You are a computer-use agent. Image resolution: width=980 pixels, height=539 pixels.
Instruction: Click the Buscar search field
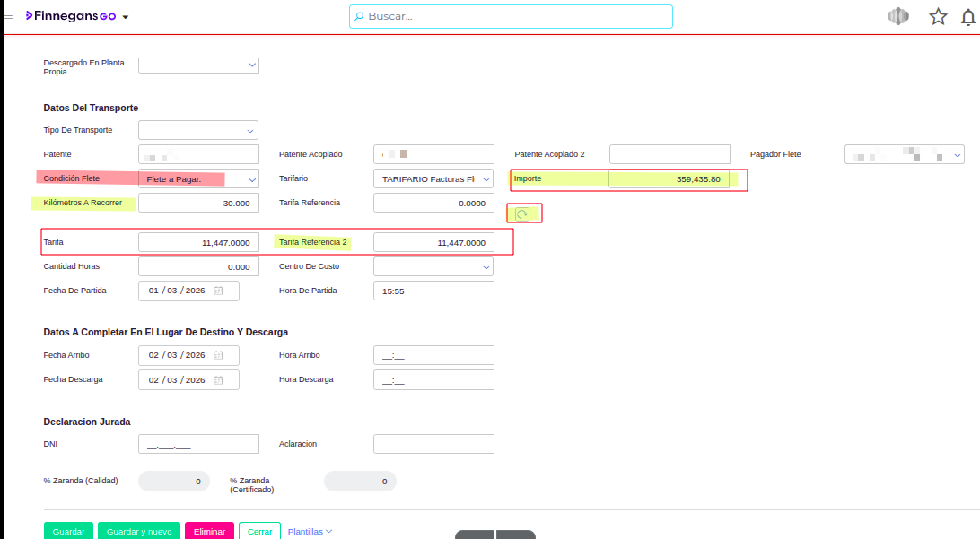point(512,16)
